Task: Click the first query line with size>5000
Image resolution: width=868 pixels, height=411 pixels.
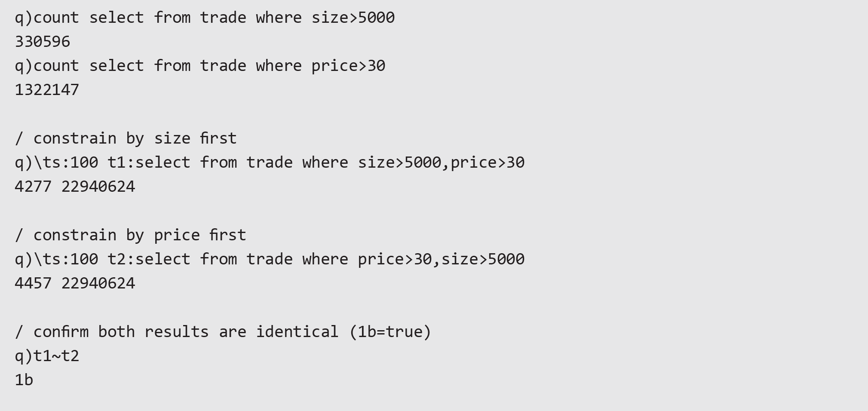Action: click(x=205, y=18)
